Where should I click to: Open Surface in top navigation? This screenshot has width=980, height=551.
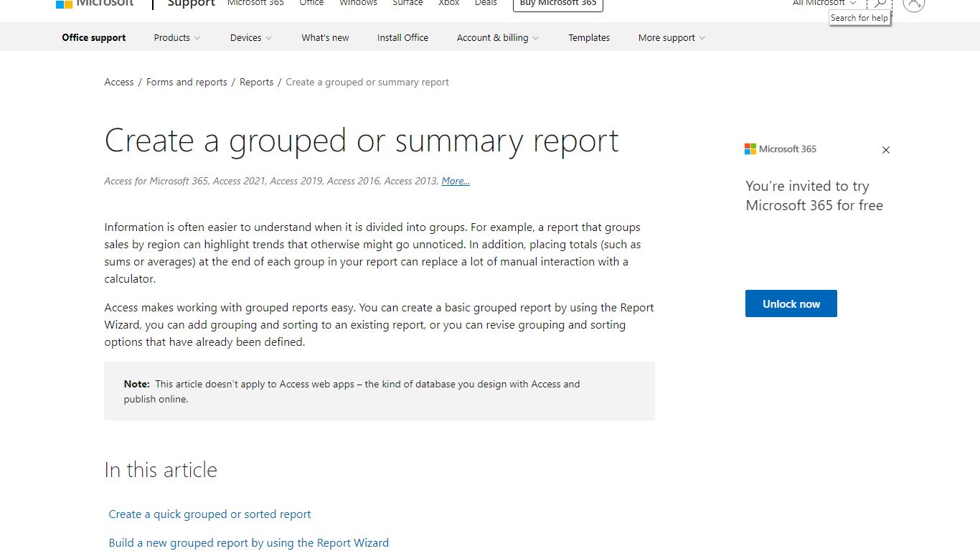pos(407,3)
